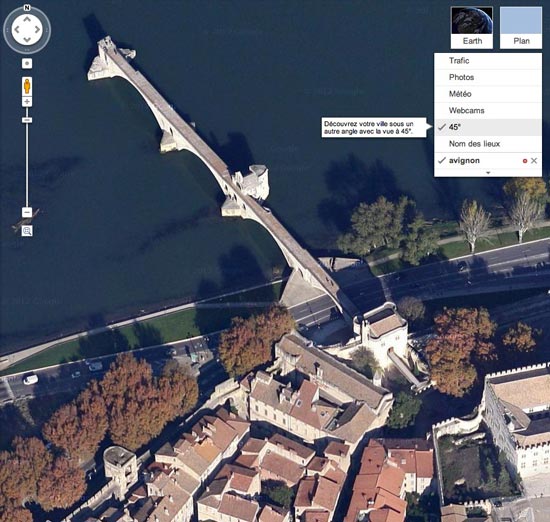Expand layer menu with bottom arrow
The width and height of the screenshot is (550, 522).
point(488,173)
